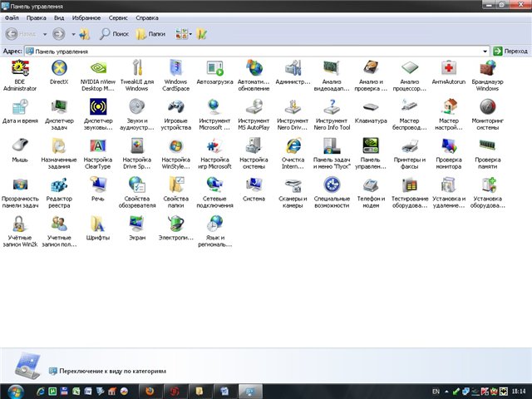Expand the Forward history dropdown arrow
This screenshot has height=399, width=532.
[73, 34]
